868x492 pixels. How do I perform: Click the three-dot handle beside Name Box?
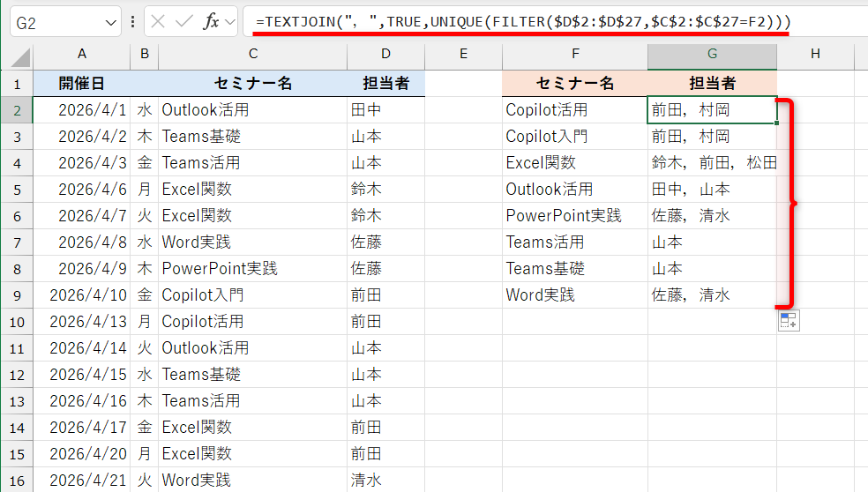pos(133,21)
